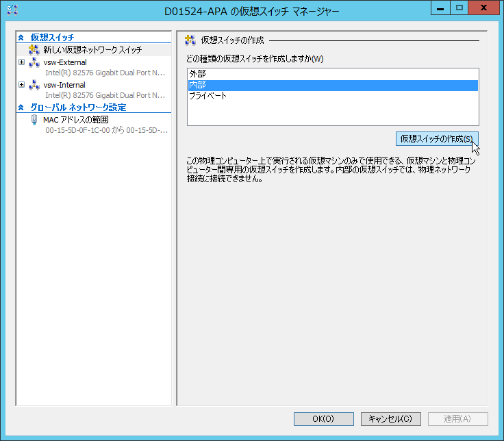Maximize the virtual switch manager window

point(459,8)
